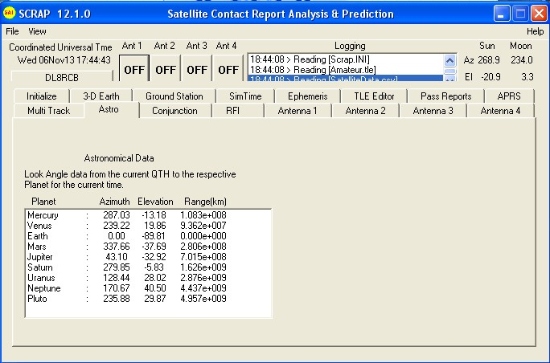Click the SCRAP application icon in title bar
550x363 pixels.
[x=9, y=14]
